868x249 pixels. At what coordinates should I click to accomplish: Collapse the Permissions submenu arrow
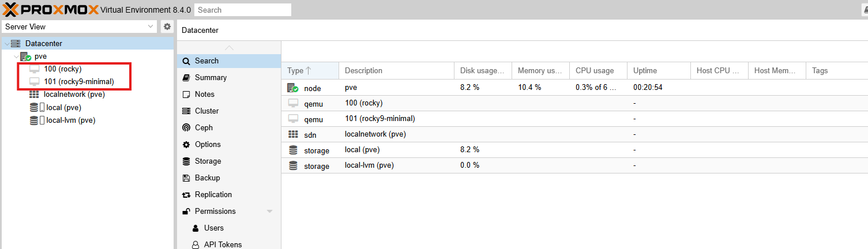click(x=269, y=212)
